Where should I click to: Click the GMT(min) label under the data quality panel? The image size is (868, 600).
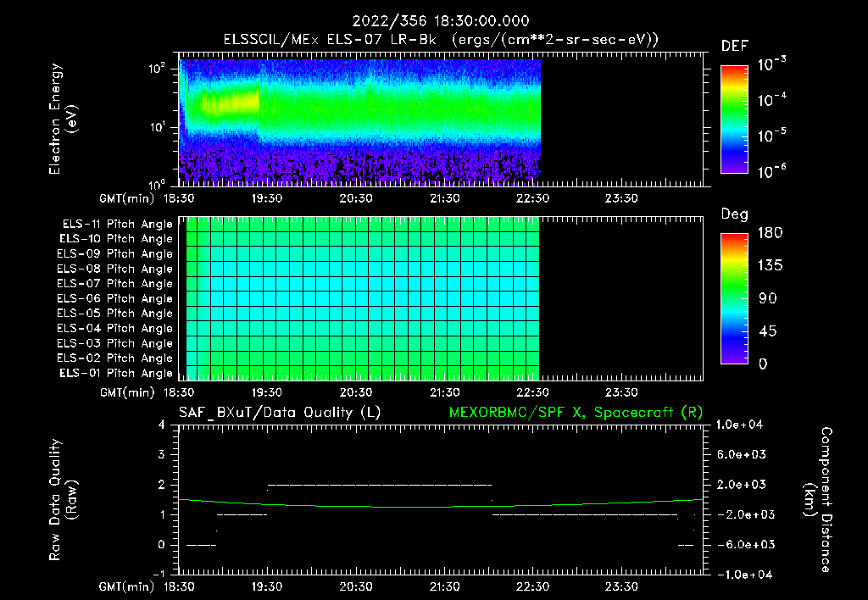coord(127,586)
